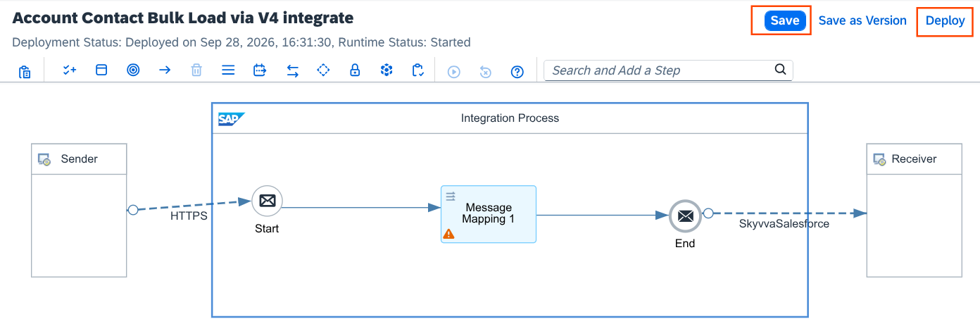This screenshot has height=331, width=980.
Task: Click connection circle on Sender box
Action: click(x=132, y=210)
